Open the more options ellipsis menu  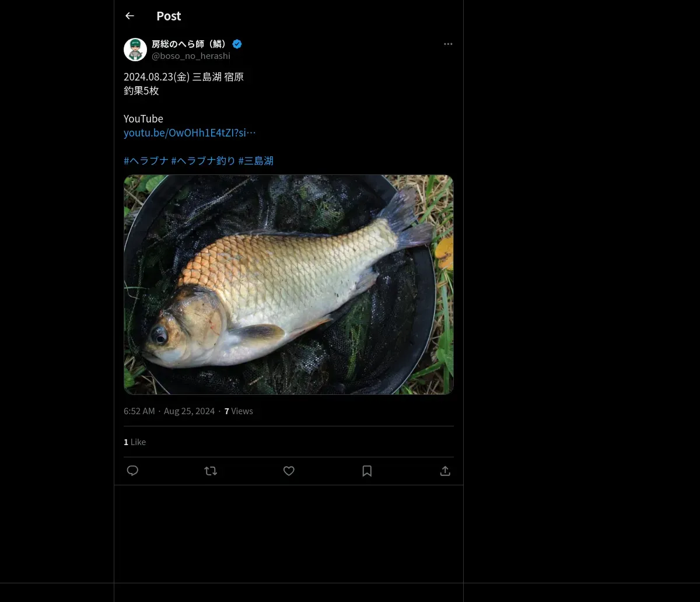click(448, 44)
